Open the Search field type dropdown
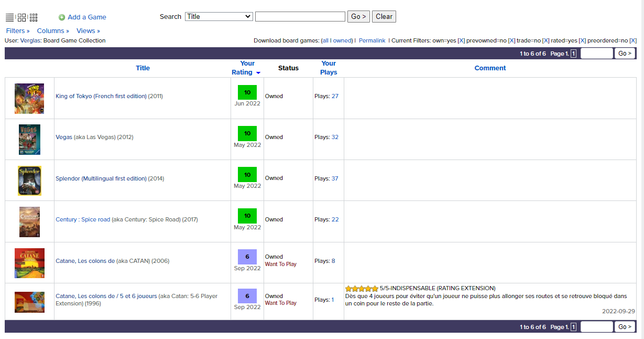 click(x=219, y=17)
